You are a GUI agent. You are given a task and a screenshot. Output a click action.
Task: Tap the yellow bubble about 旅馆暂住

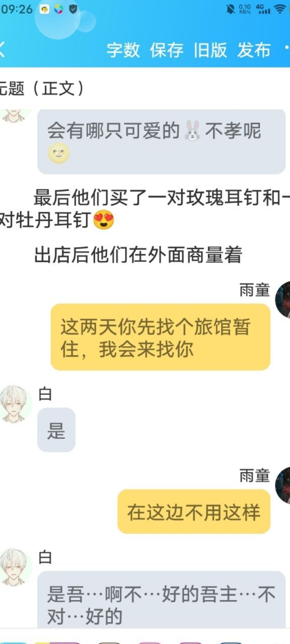click(161, 337)
